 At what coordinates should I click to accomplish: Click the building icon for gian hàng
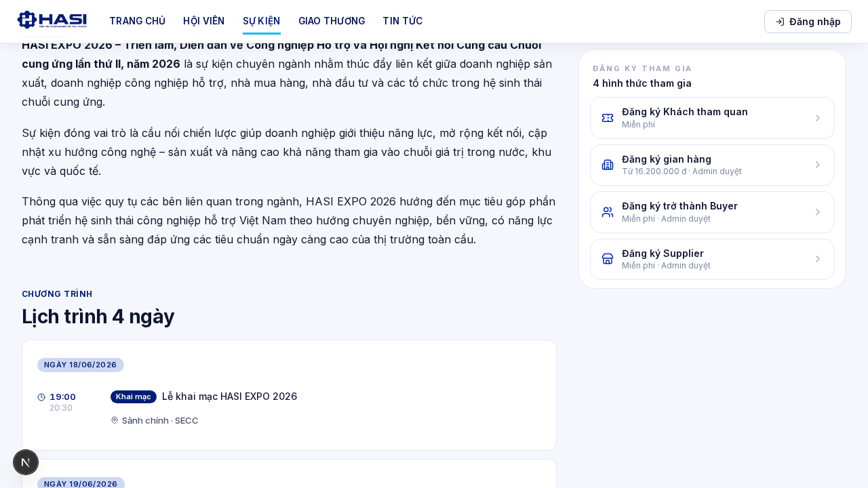tap(608, 165)
